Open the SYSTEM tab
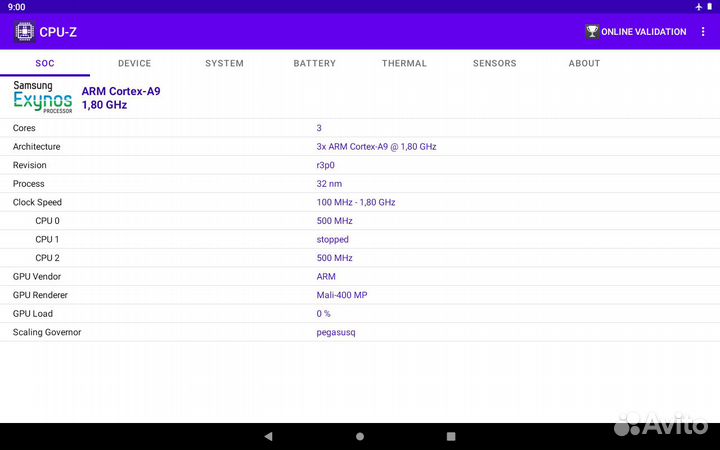This screenshot has height=450, width=720. click(225, 63)
